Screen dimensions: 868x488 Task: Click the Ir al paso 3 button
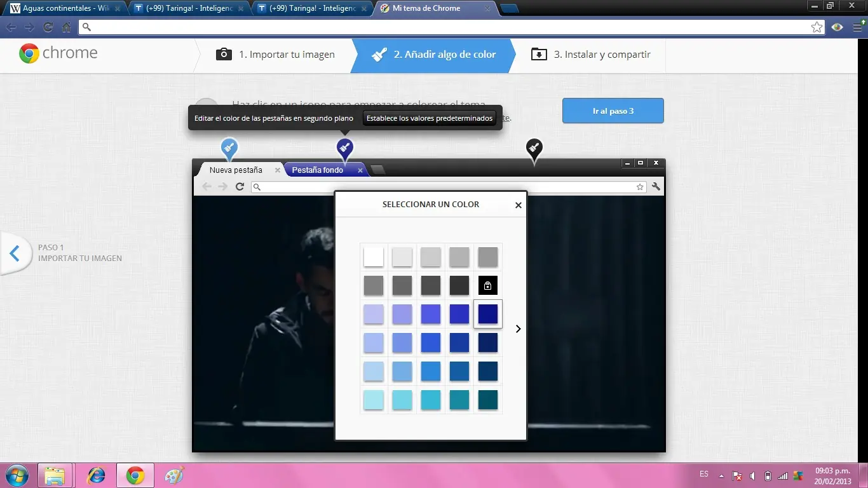(613, 111)
